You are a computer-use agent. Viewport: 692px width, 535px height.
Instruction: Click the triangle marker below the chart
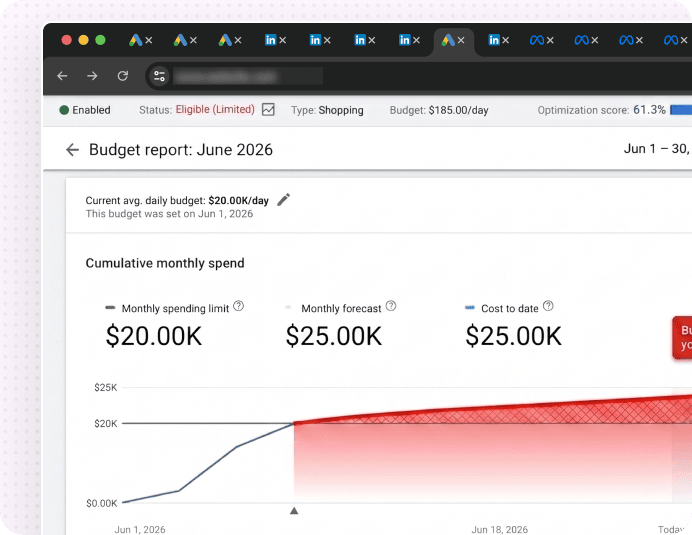click(294, 511)
